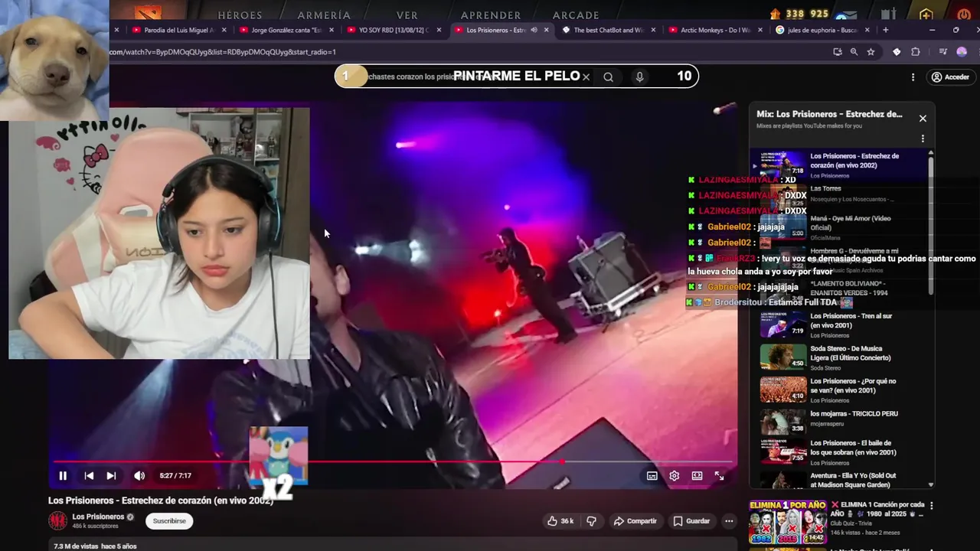The height and width of the screenshot is (551, 980).
Task: Open the APRENDER menu in Dota
Action: pos(491,15)
